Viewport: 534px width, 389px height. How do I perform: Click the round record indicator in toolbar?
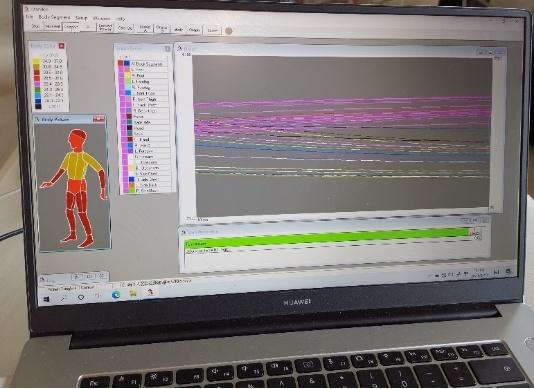(x=229, y=31)
